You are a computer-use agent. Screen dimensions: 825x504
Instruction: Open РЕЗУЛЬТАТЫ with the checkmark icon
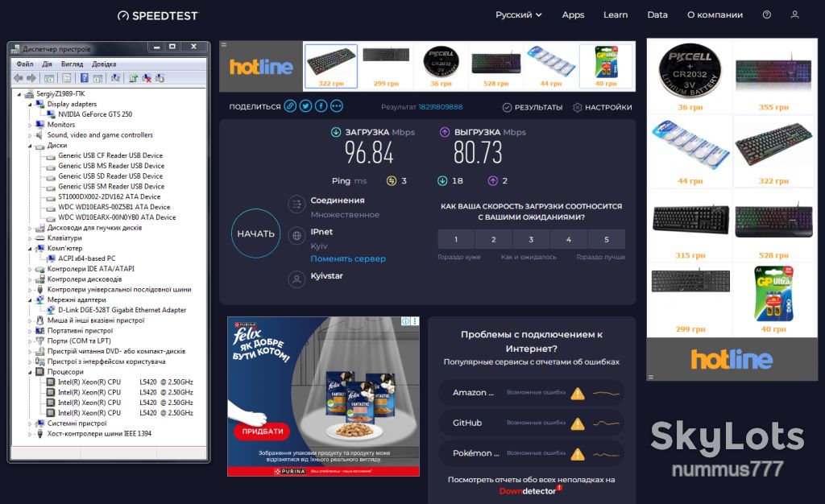pyautogui.click(x=533, y=107)
